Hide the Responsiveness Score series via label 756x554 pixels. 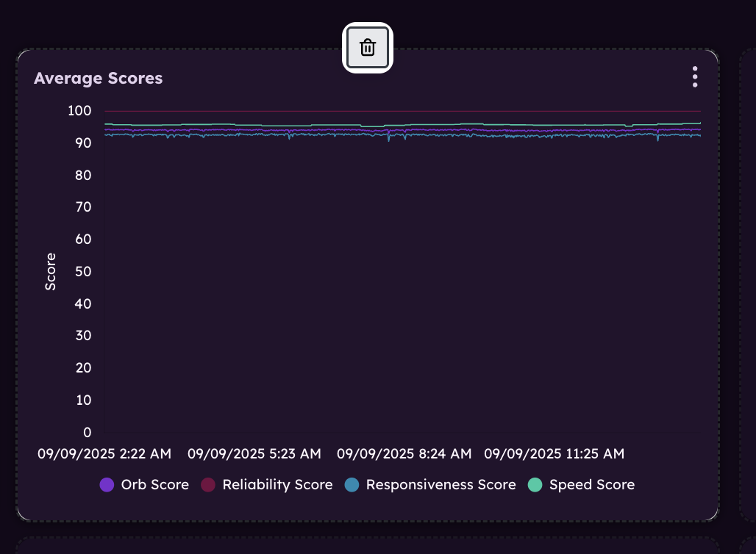[x=441, y=485]
